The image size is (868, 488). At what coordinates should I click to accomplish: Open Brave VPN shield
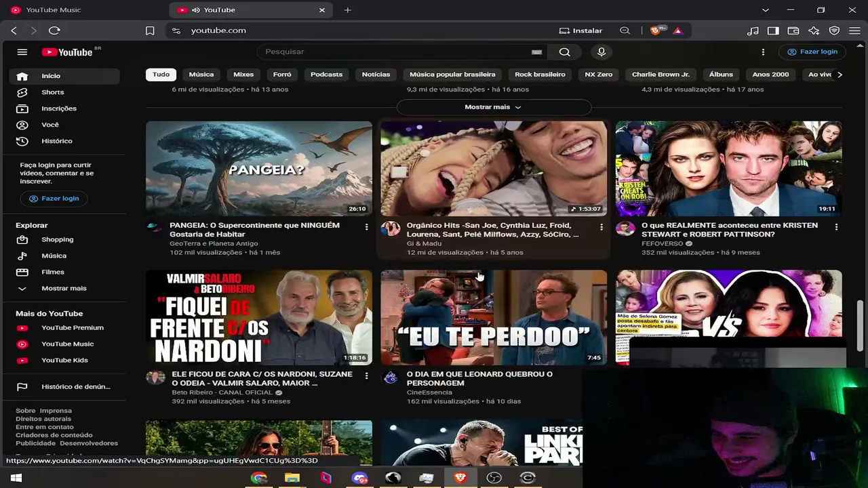835,30
